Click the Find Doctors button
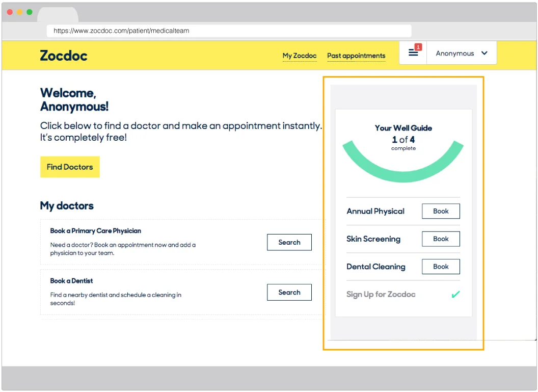 click(70, 167)
